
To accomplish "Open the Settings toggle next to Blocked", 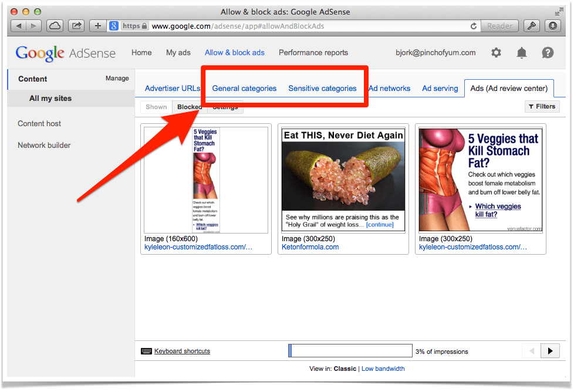I will pyautogui.click(x=225, y=107).
